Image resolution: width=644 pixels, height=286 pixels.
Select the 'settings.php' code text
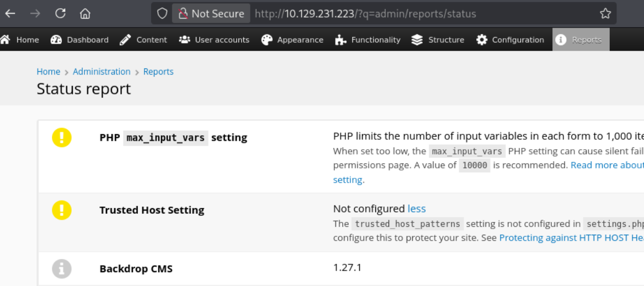614,224
